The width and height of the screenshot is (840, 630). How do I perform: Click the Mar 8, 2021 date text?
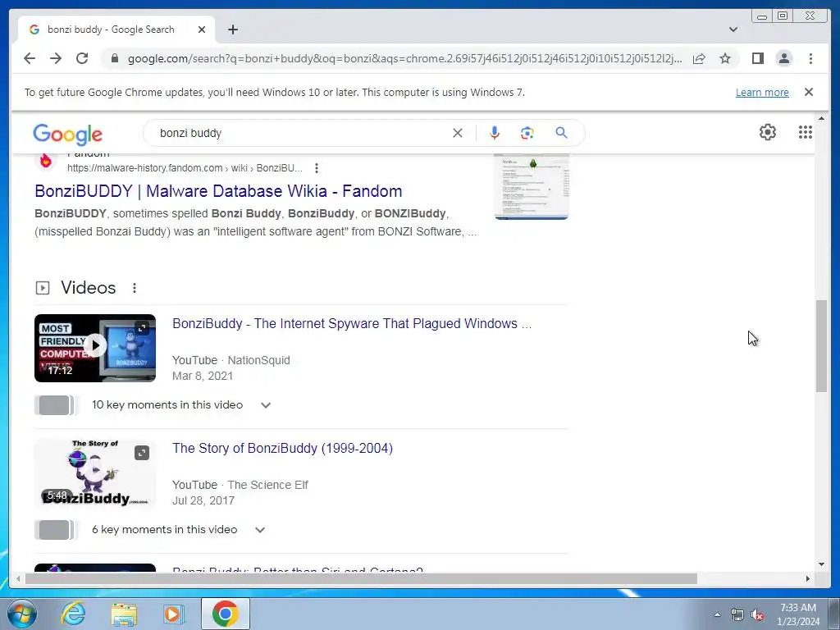coord(203,376)
